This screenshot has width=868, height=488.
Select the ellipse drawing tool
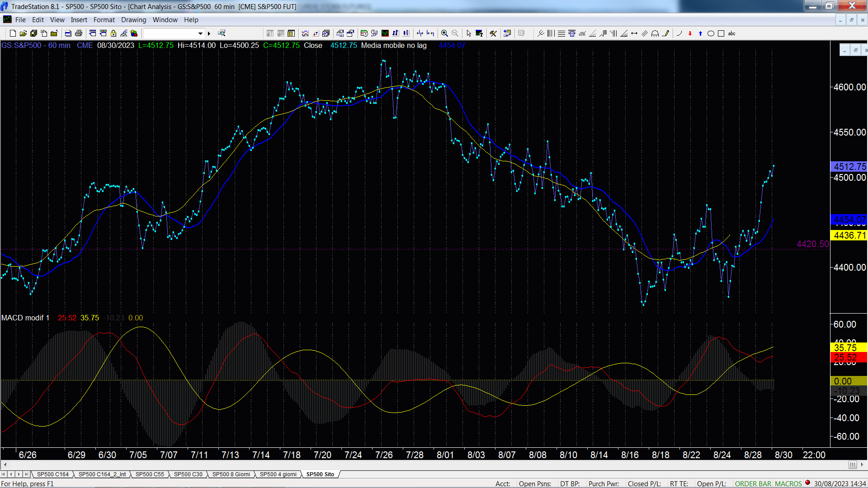pos(711,33)
